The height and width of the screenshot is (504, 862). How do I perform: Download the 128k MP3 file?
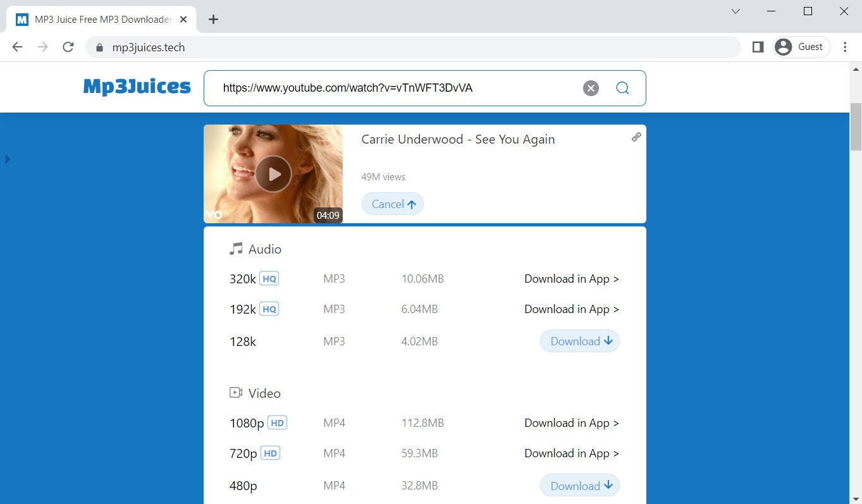click(580, 341)
